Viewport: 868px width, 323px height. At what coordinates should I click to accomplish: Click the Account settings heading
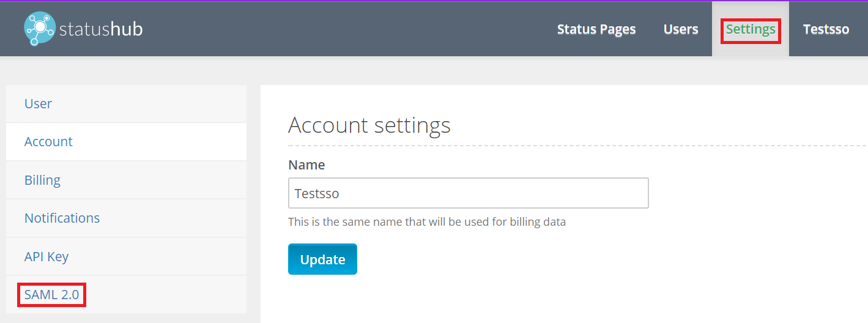click(x=369, y=125)
